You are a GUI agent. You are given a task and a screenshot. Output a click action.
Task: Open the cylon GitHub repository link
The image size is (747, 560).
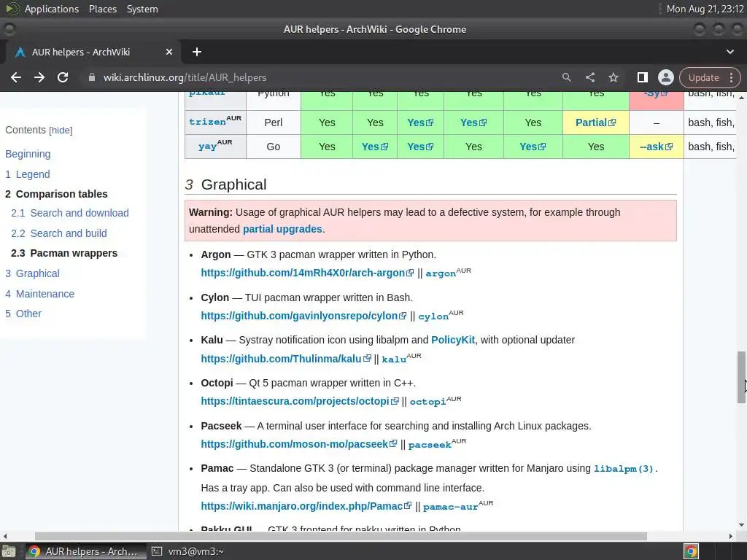coord(303,316)
